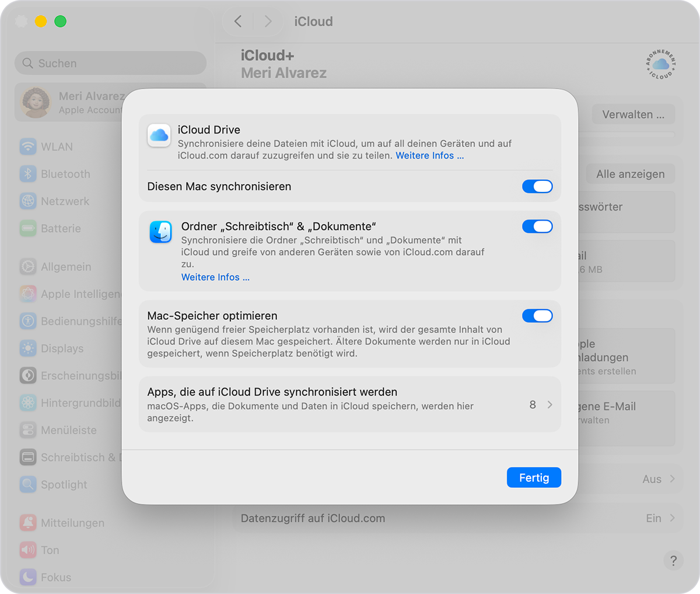Open the help question mark button
Viewport: 700px width, 594px height.
coord(673,561)
